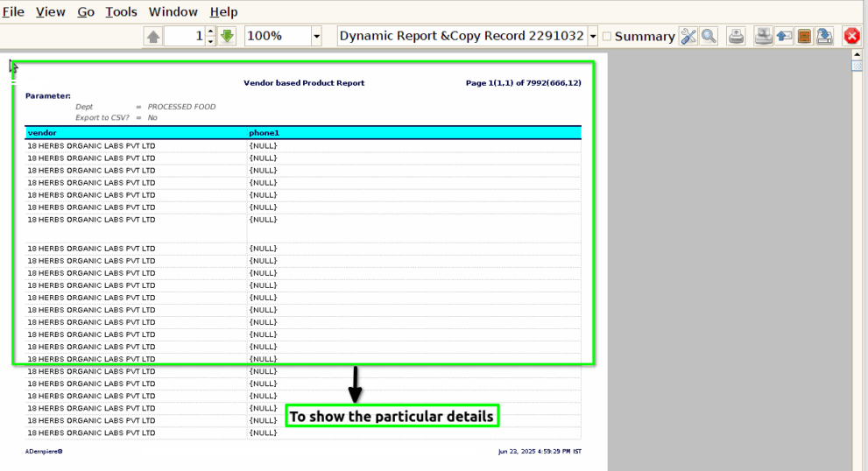Screen dimensions: 868x471
Task: Click the 'Export to CSV?' parameter label
Action: click(102, 118)
